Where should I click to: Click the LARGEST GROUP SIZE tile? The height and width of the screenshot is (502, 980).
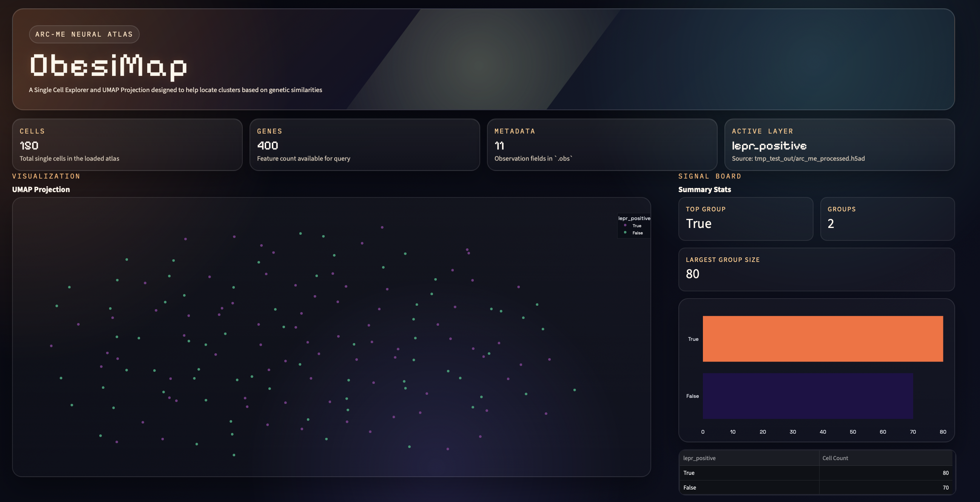pos(817,269)
